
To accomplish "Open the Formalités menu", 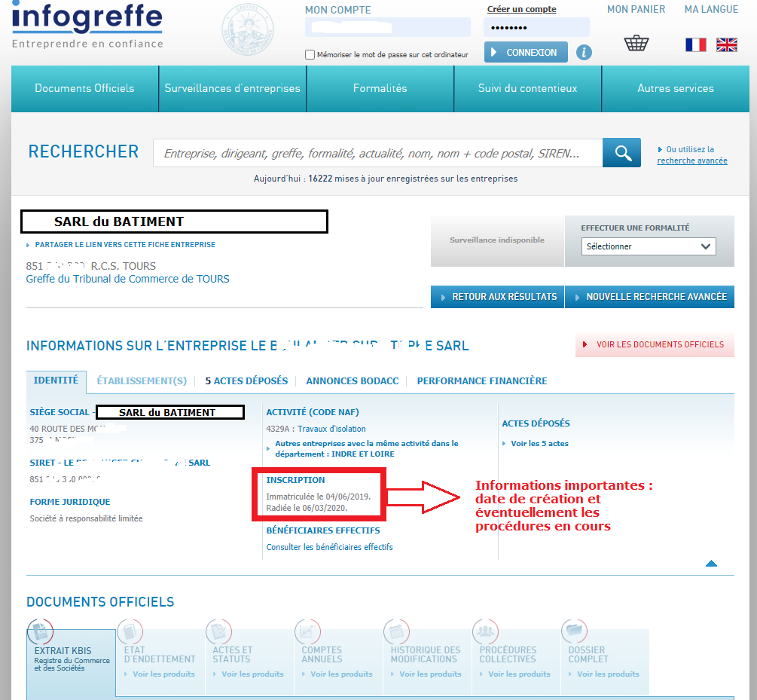I will [380, 88].
